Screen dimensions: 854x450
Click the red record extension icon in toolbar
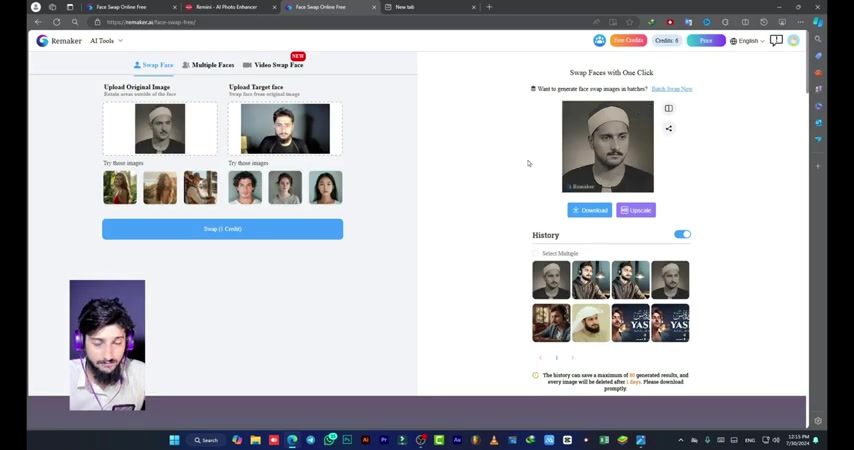670,22
